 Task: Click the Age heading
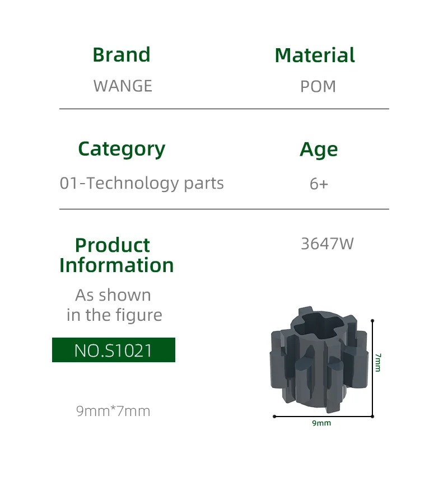point(319,149)
